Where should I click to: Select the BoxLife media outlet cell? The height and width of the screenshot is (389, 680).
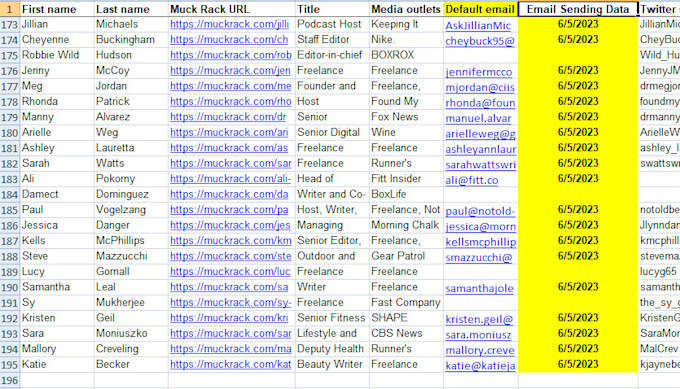point(406,194)
